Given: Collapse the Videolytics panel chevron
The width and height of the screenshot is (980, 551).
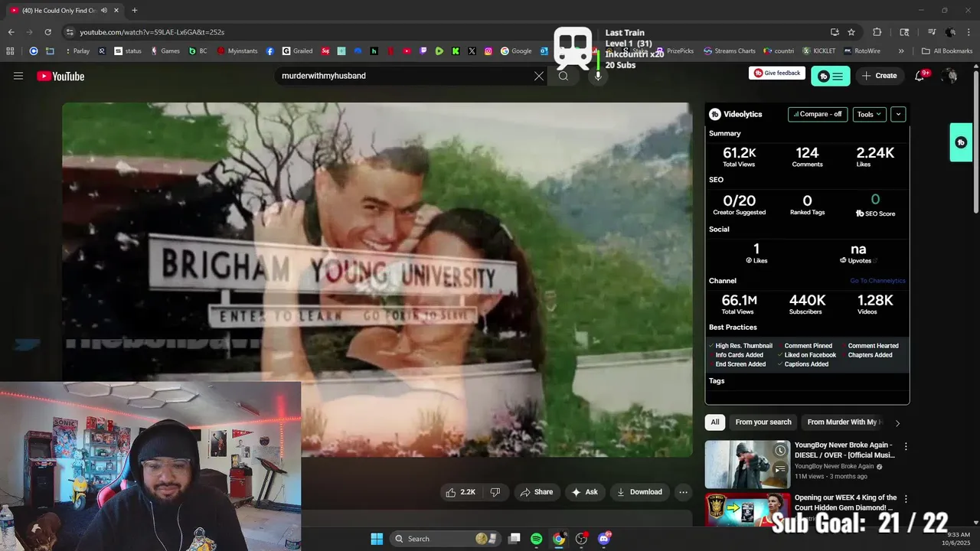Looking at the screenshot, I should [898, 114].
